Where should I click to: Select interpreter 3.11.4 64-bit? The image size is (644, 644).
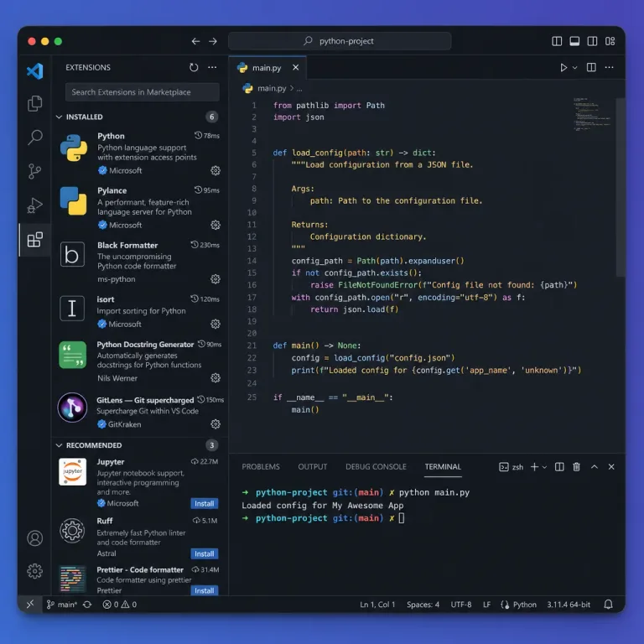pos(569,604)
